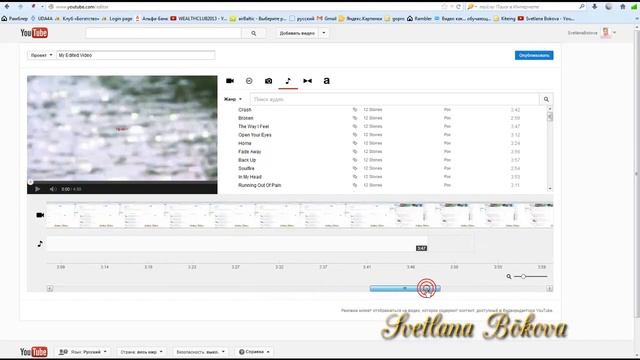Click tag icon next to Crash
Screen dimensions: 640x360
(x=355, y=110)
